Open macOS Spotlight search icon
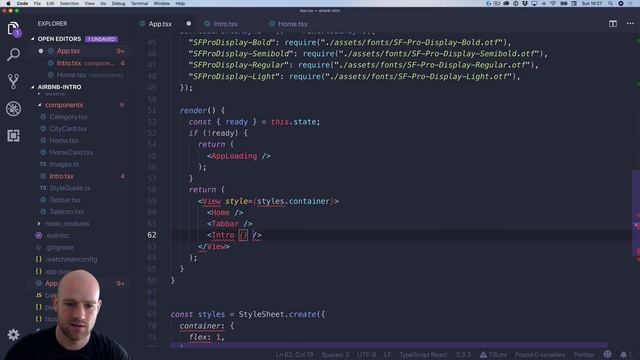Screen dimensions: 640x360 pos(610,3)
